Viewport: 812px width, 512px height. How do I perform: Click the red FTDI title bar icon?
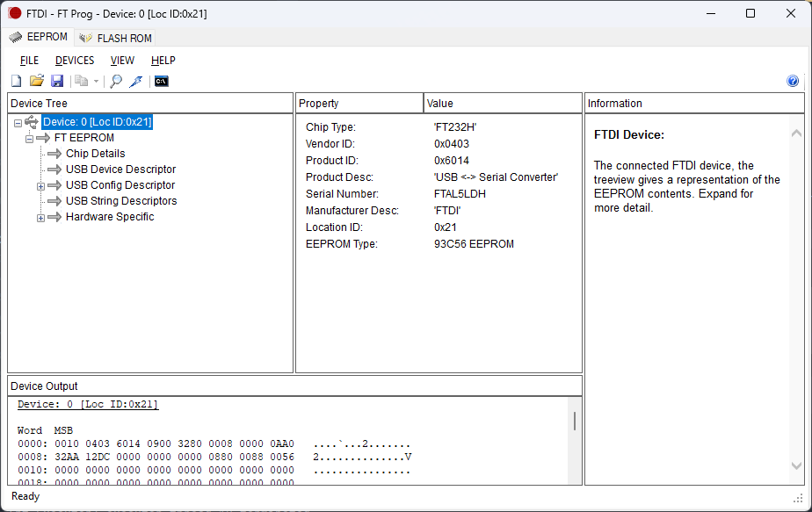14,13
